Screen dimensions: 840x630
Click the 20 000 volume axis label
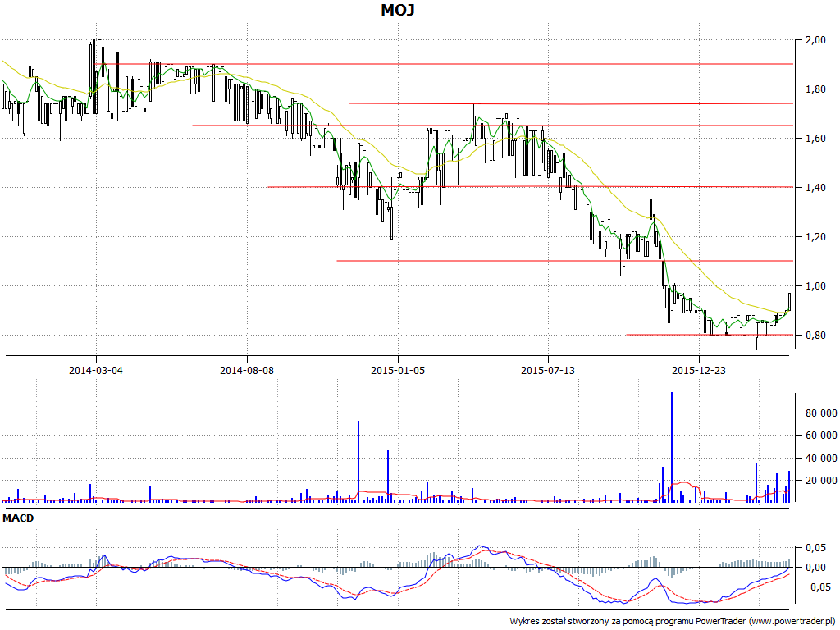click(821, 481)
